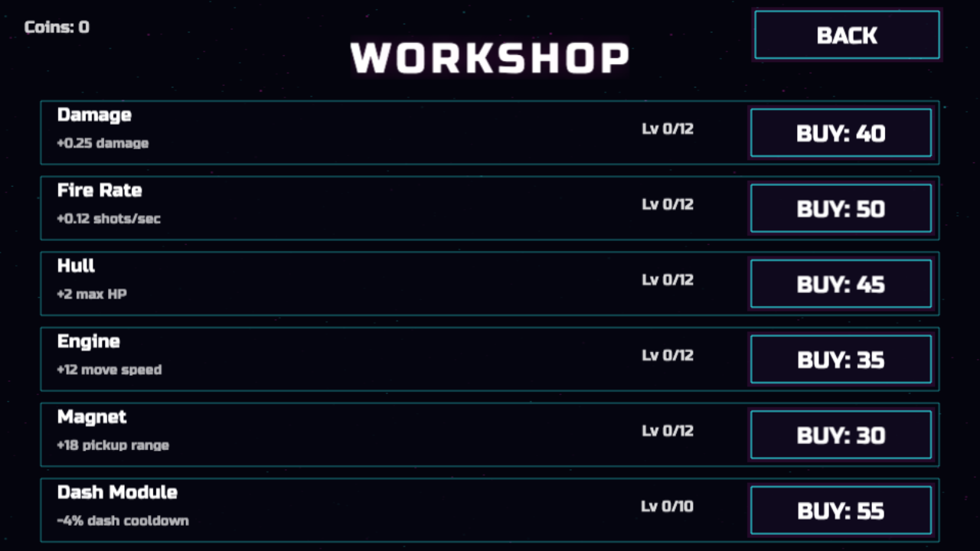This screenshot has height=551, width=980.
Task: Buy the Magnet upgrade for 30
Action: tap(841, 435)
